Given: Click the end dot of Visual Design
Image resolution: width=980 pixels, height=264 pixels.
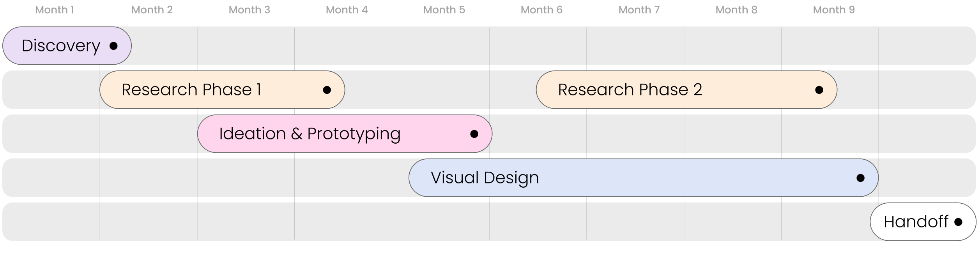Looking at the screenshot, I should coord(860,178).
